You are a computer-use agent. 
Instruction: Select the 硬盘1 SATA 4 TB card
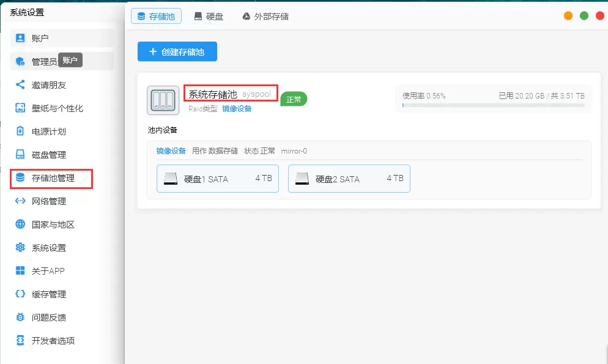218,179
